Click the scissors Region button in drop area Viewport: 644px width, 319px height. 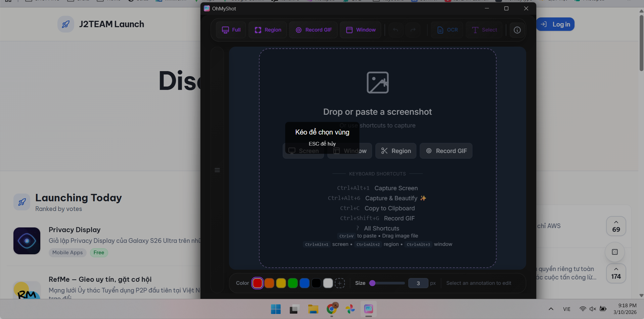(396, 151)
